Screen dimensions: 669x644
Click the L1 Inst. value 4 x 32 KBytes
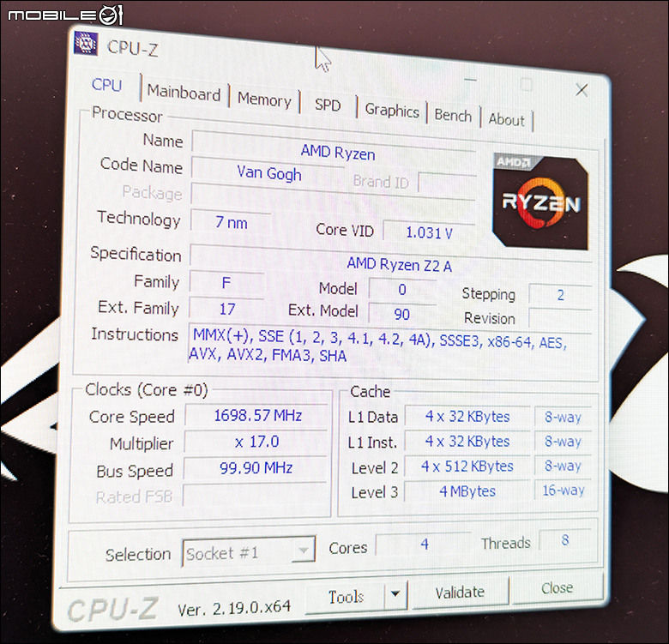tap(467, 441)
